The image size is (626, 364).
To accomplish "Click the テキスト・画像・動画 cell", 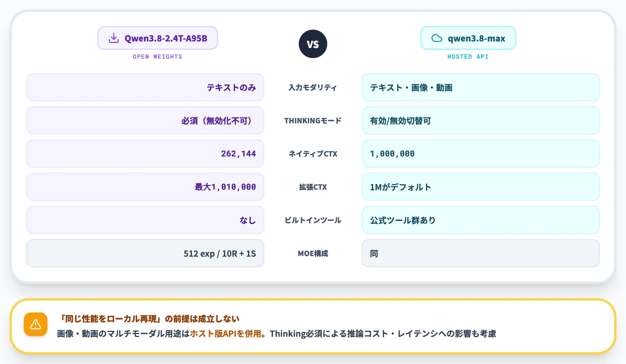I will 481,87.
